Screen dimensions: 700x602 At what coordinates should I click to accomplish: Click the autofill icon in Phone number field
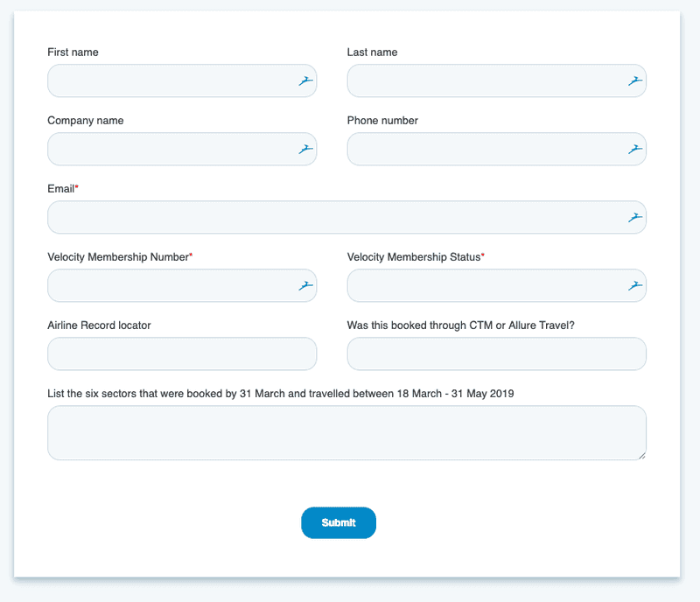click(635, 149)
